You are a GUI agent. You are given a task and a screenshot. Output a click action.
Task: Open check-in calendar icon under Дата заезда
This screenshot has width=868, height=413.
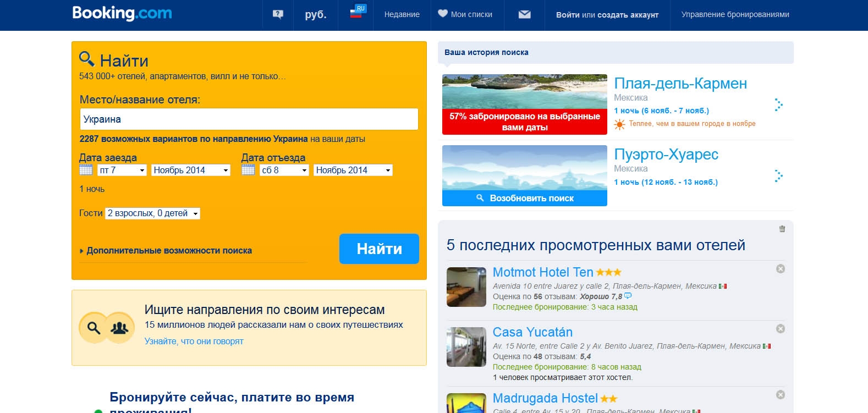[86, 170]
